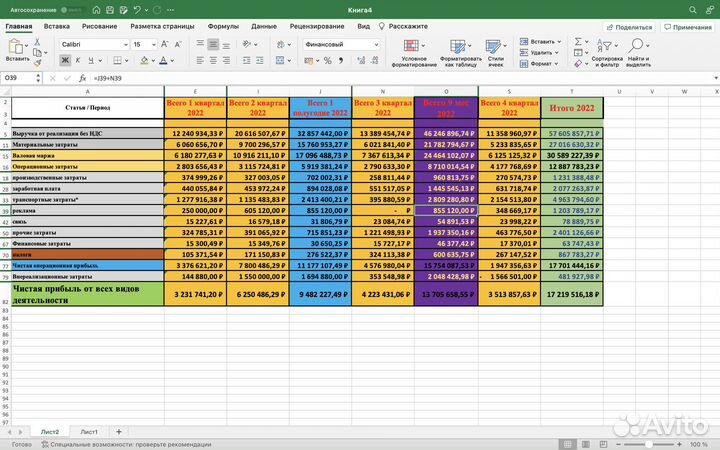
Task: Click Форматировать как таблицу
Action: (x=461, y=53)
